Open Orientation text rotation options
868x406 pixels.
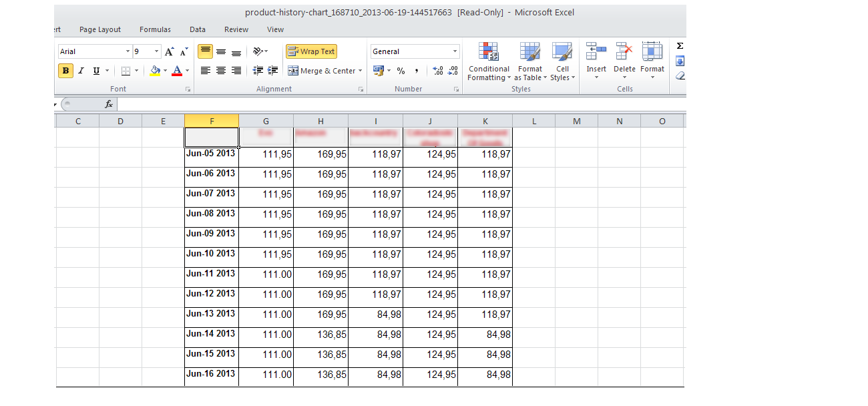(x=260, y=51)
